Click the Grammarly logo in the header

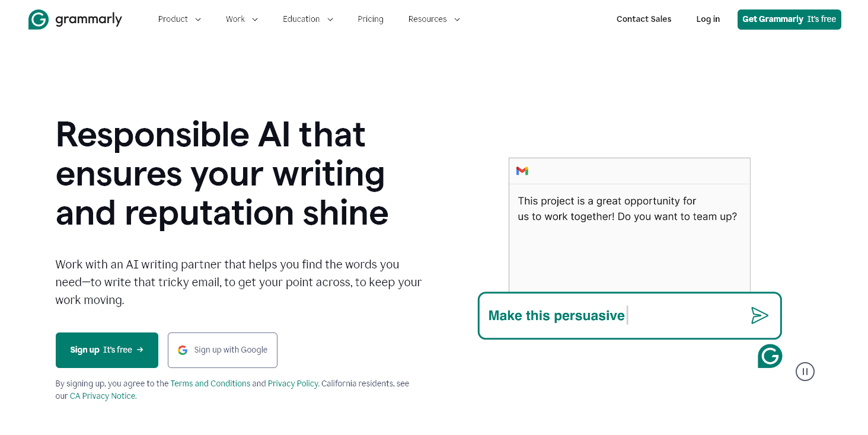pyautogui.click(x=75, y=19)
